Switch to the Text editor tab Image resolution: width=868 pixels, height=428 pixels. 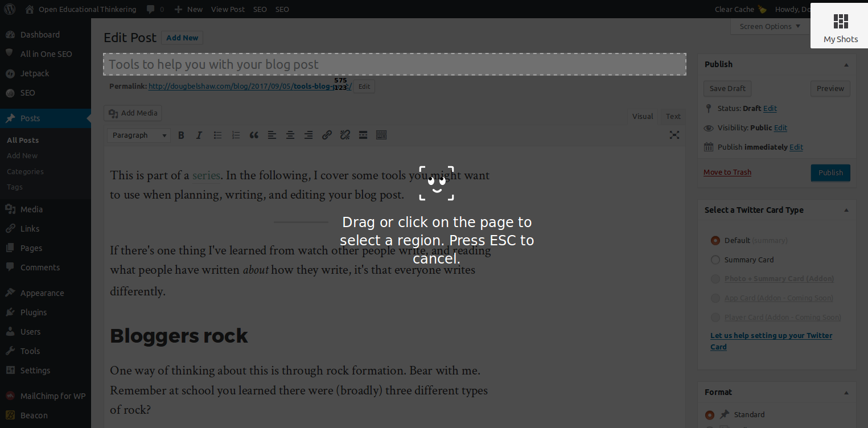[x=672, y=116]
